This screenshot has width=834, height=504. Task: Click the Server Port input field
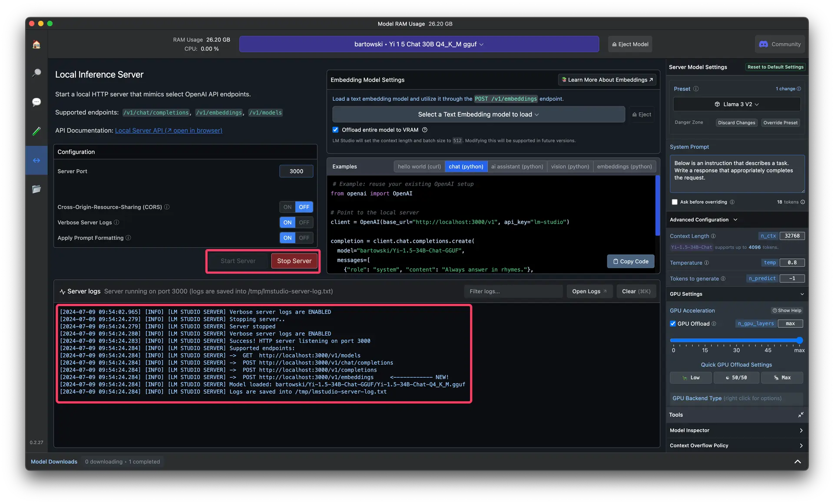tap(296, 171)
